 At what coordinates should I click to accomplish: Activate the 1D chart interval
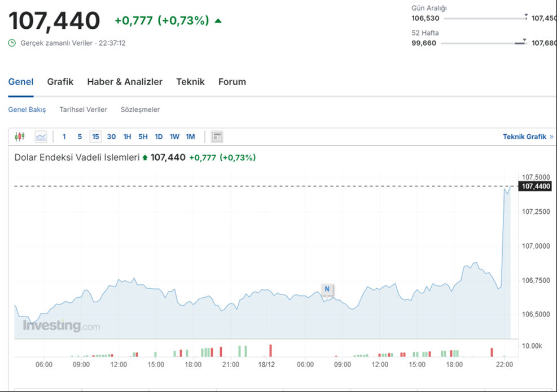[x=158, y=136]
